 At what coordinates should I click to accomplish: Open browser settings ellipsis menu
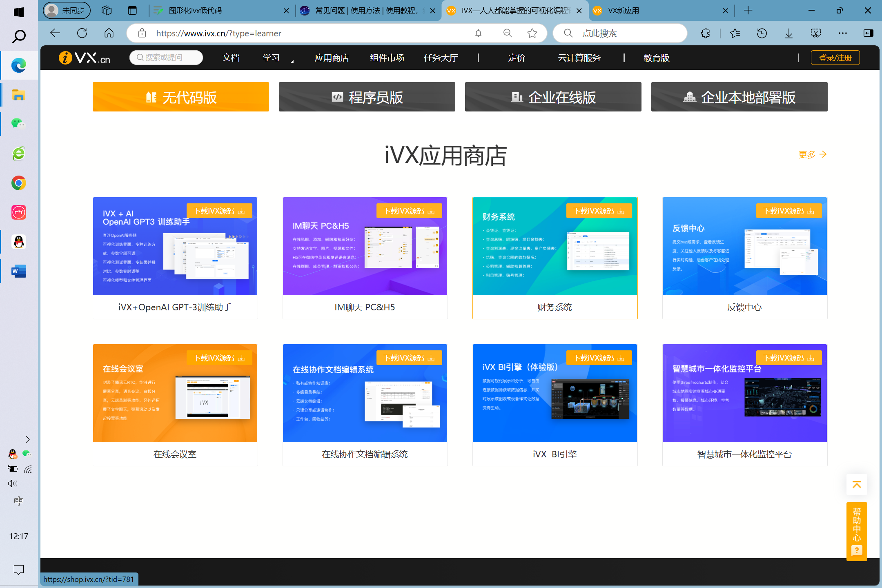842,33
